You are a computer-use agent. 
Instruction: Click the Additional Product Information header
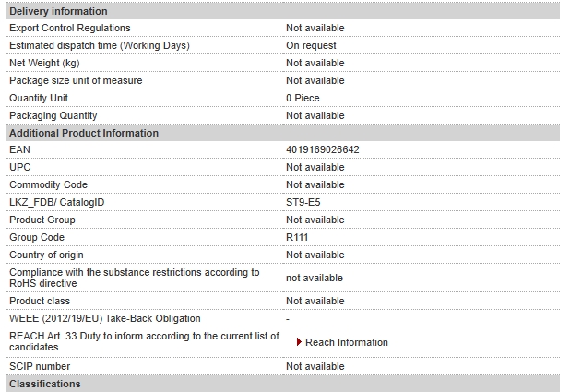click(283, 133)
